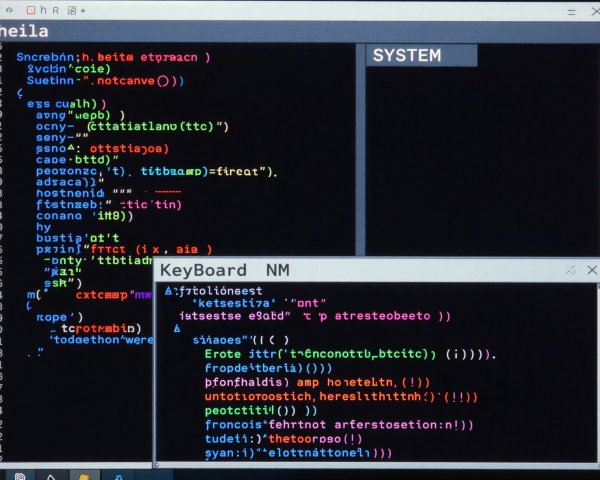
Task: Click the 'R' toolbar icon
Action: click(x=56, y=10)
